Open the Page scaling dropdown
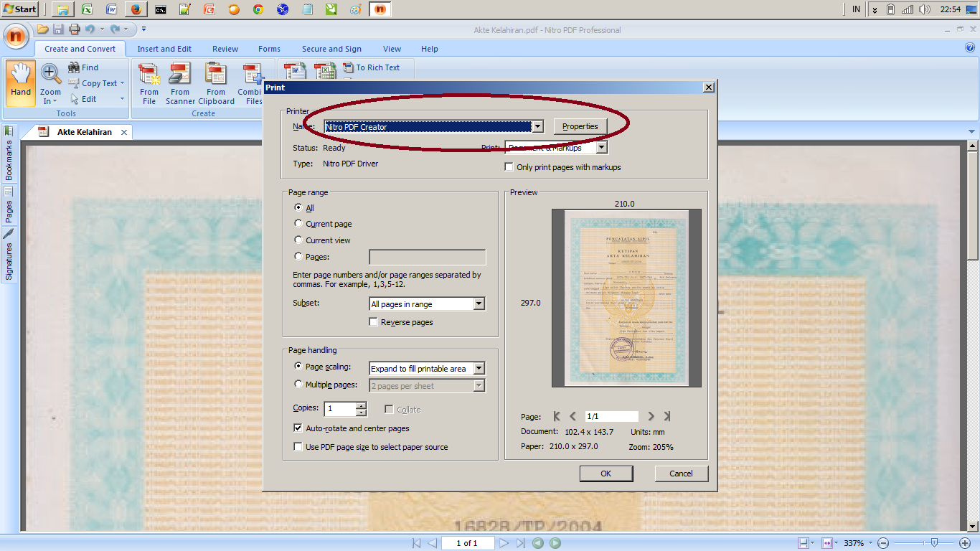 point(479,369)
